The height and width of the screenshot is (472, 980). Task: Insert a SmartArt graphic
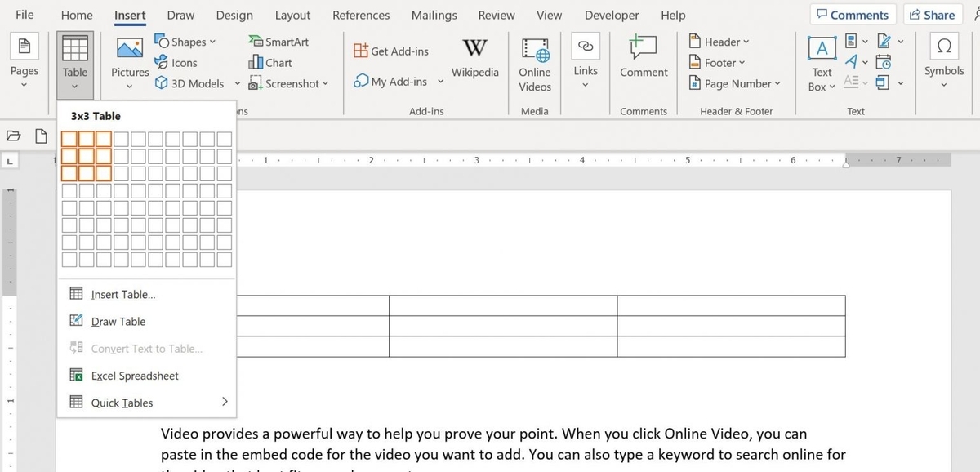tap(278, 41)
